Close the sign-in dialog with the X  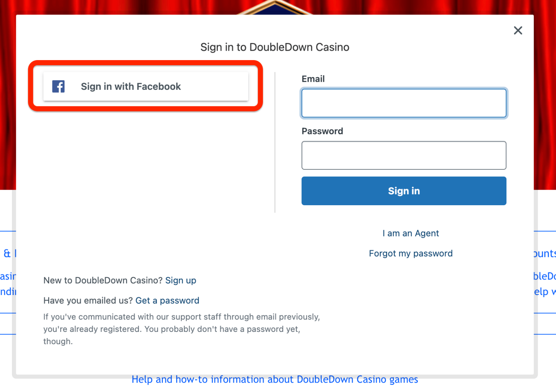tap(518, 30)
